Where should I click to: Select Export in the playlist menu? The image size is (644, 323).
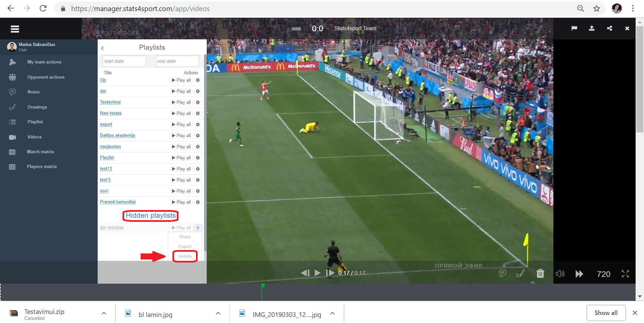185,246
